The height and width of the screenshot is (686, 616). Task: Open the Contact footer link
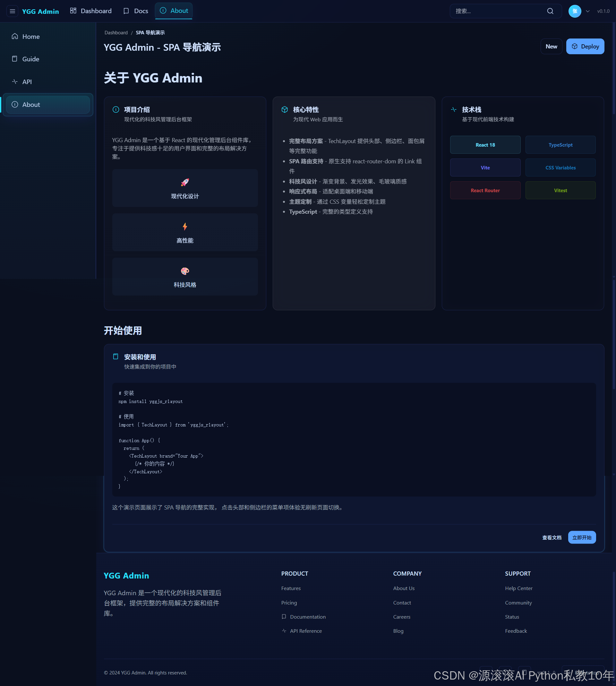pyautogui.click(x=402, y=603)
